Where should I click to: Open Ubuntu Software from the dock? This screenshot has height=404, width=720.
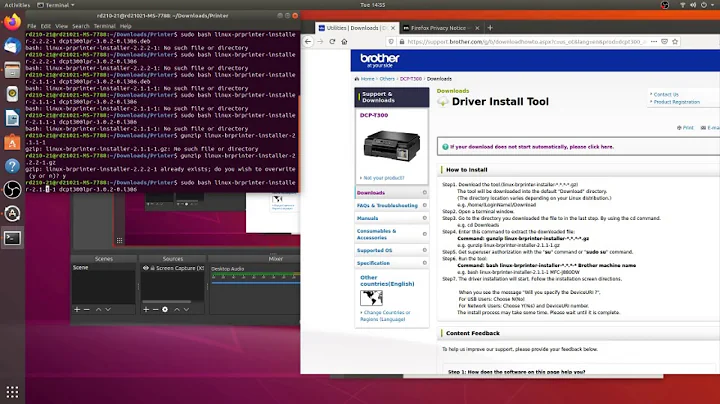tap(12, 142)
